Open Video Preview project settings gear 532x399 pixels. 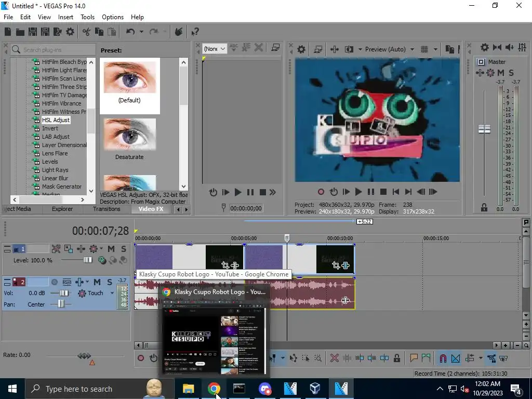point(301,49)
